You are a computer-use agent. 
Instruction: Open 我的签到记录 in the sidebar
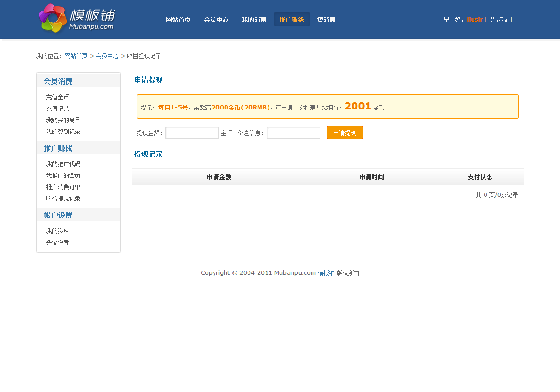63,131
